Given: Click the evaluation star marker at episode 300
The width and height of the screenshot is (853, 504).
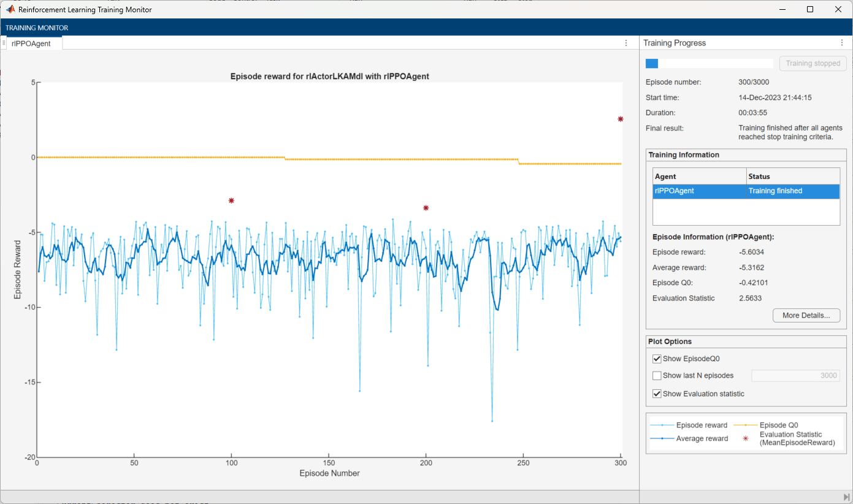Looking at the screenshot, I should pyautogui.click(x=621, y=119).
